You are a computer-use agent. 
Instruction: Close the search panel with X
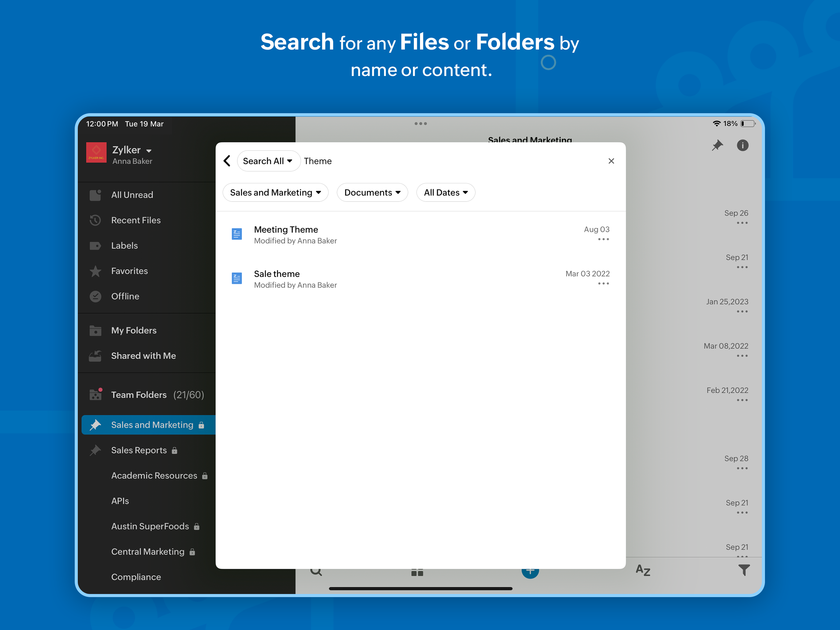(x=611, y=161)
